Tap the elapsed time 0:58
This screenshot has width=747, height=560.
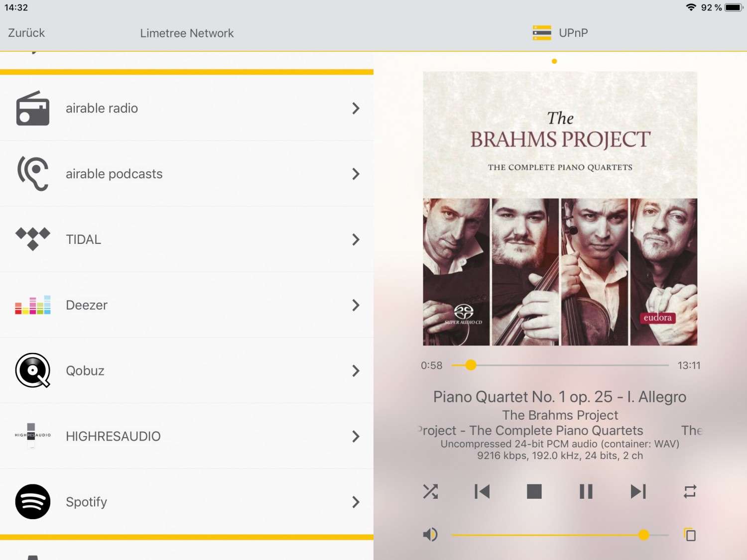pyautogui.click(x=431, y=365)
